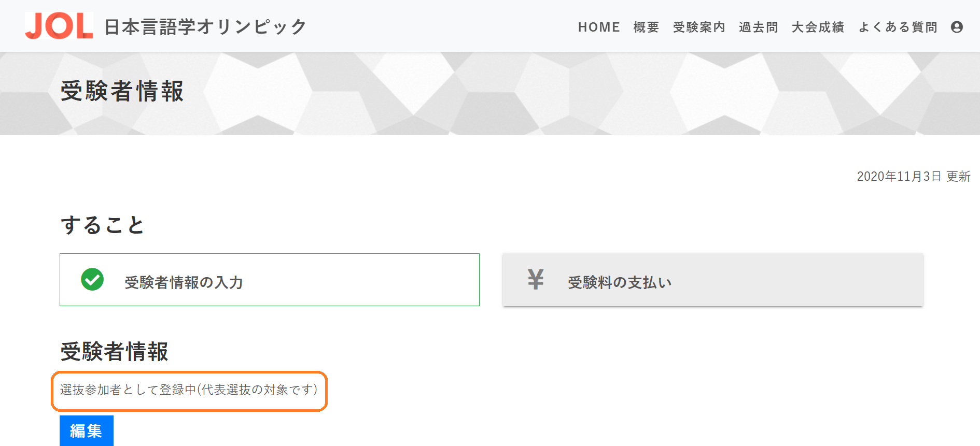The image size is (980, 446).
Task: Click the 受験者情報 heading above the status text
Action: click(x=115, y=352)
